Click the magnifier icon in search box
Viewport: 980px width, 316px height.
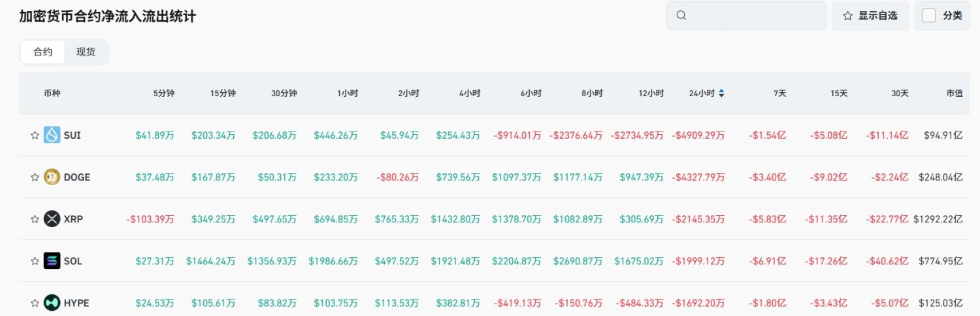pos(681,16)
